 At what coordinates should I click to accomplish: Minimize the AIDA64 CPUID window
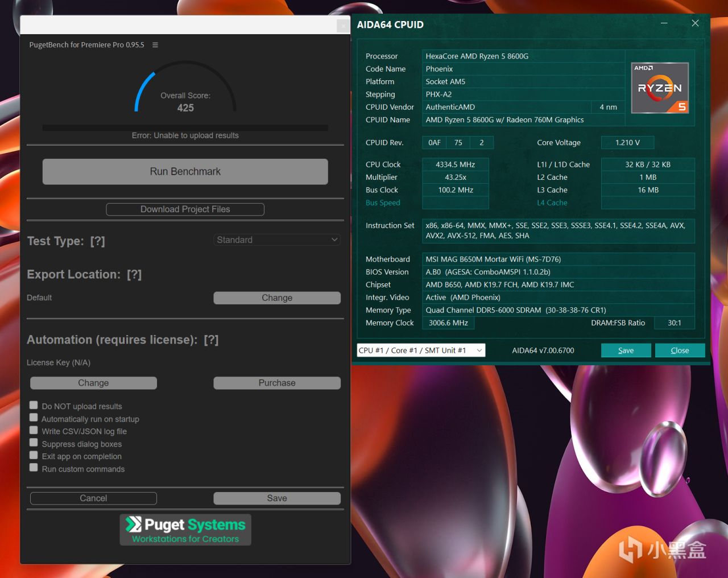664,23
